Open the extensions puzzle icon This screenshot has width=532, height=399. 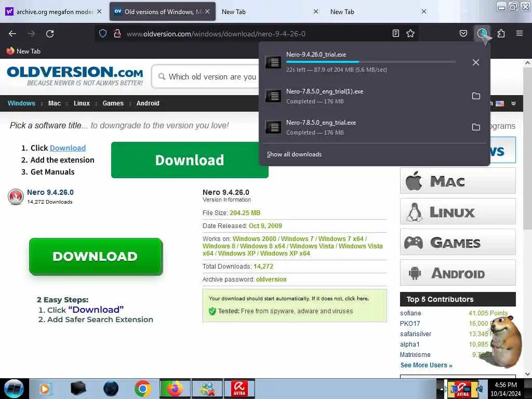click(501, 33)
